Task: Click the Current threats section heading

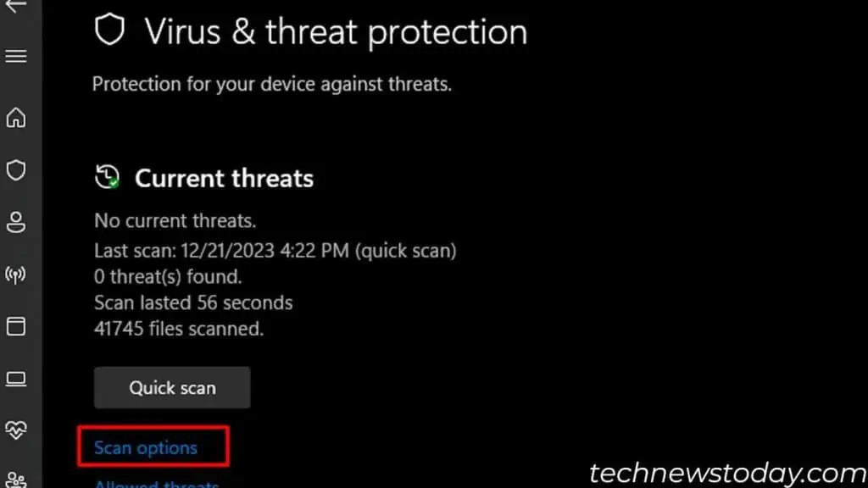Action: (x=224, y=178)
